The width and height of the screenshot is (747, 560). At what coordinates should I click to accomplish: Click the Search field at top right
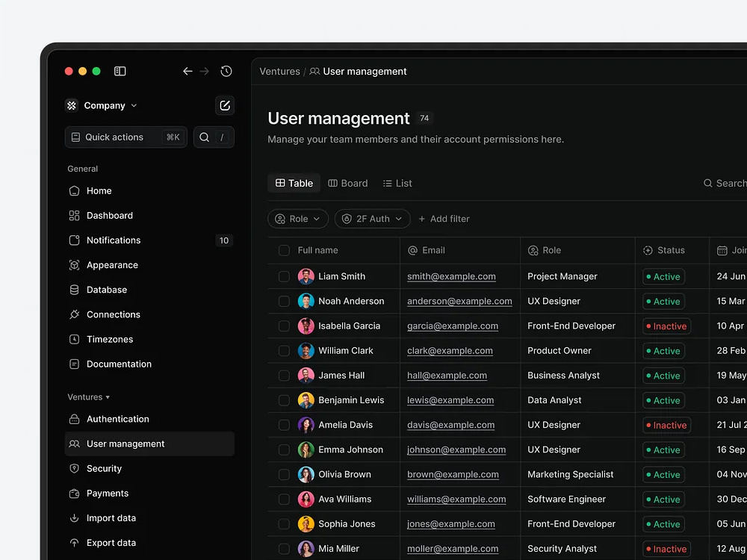725,184
